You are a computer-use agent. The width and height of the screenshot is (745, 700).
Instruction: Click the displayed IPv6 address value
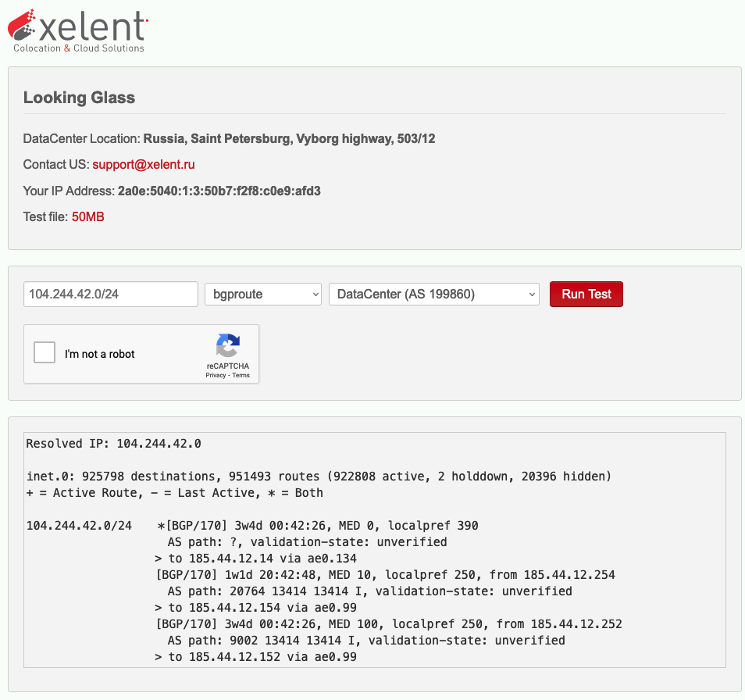pos(219,191)
